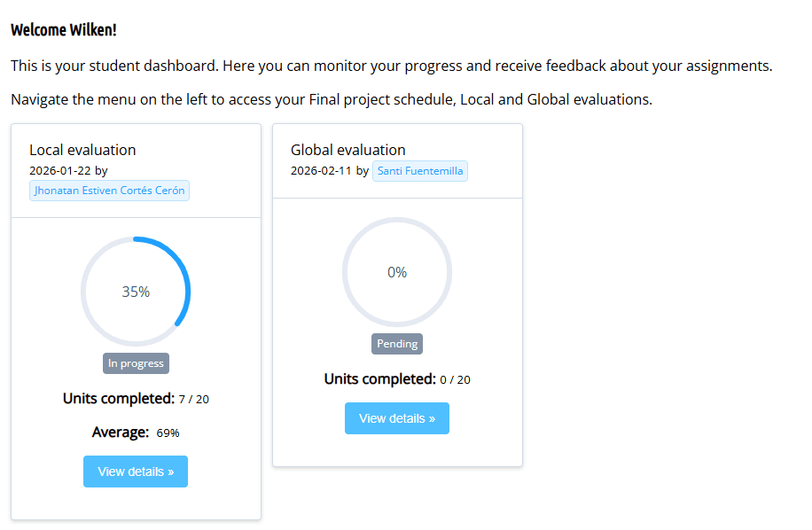Click the 'Average: 69%' label
This screenshot has width=812, height=530.
(135, 433)
